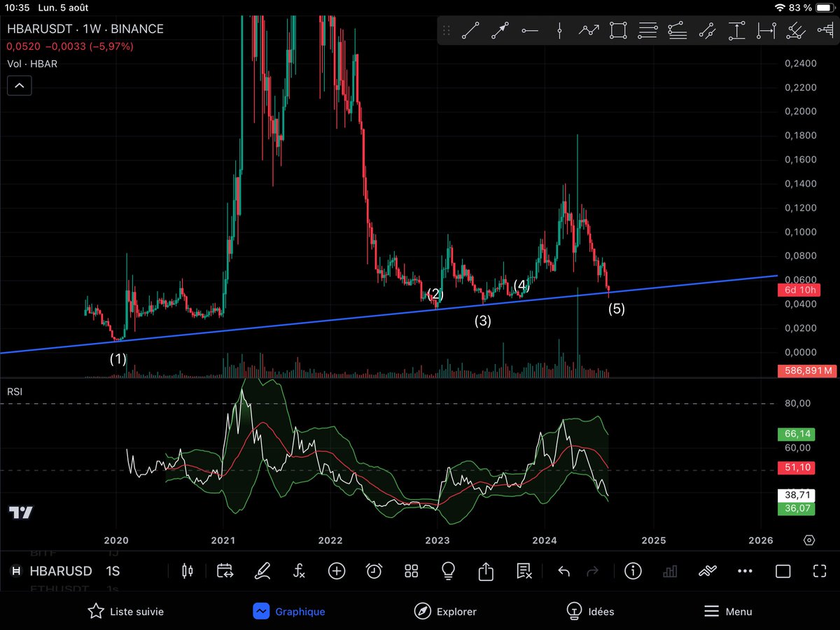Go to the Idées tab
840x630 pixels.
(x=589, y=611)
